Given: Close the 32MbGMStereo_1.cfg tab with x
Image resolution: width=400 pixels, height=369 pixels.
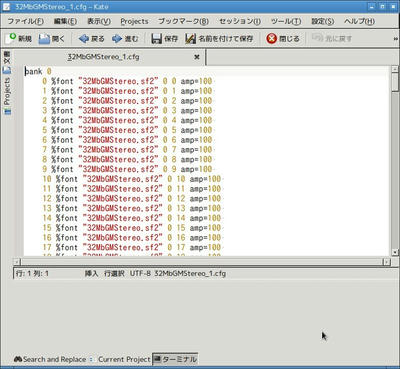Looking at the screenshot, I should [197, 57].
